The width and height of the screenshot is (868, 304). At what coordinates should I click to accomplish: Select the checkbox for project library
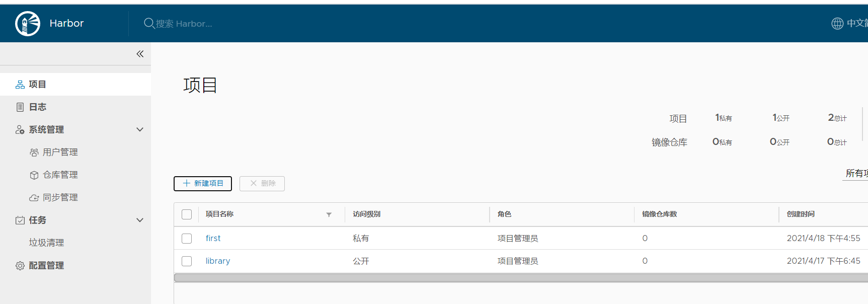click(187, 261)
